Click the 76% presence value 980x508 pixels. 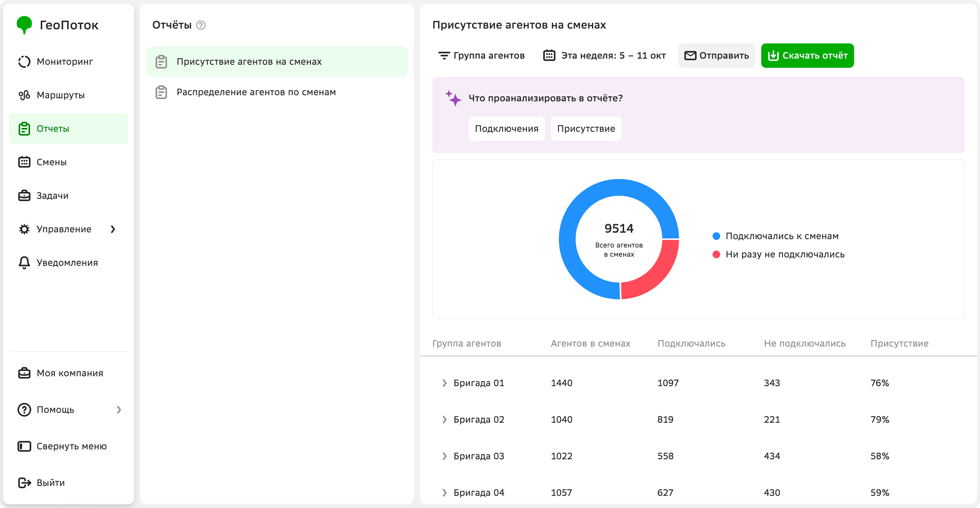[x=880, y=383]
